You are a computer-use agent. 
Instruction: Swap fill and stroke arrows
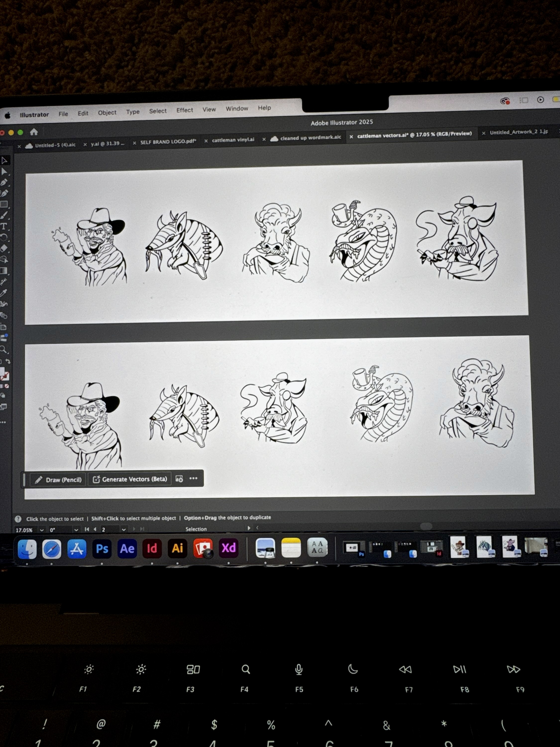pyautogui.click(x=8, y=361)
